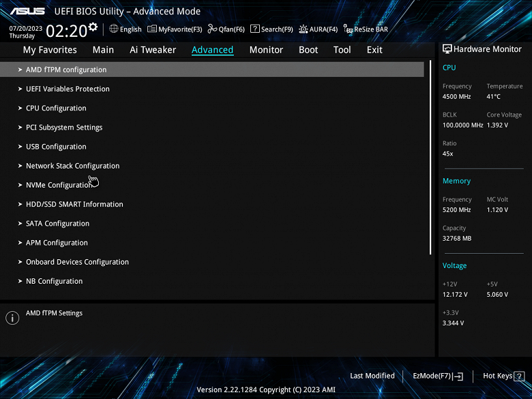Click BCLK value 100.0000 MHz
Image resolution: width=532 pixels, height=399 pixels.
pos(463,125)
